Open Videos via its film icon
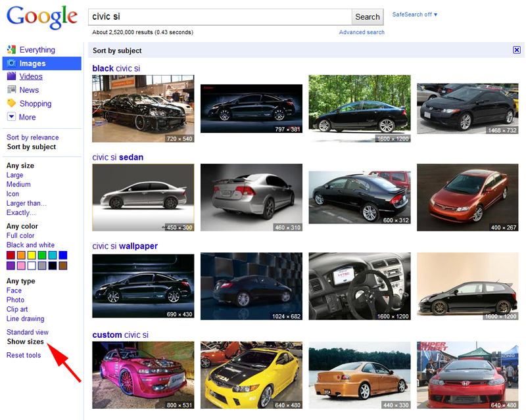The width and height of the screenshot is (526, 420). tap(11, 76)
